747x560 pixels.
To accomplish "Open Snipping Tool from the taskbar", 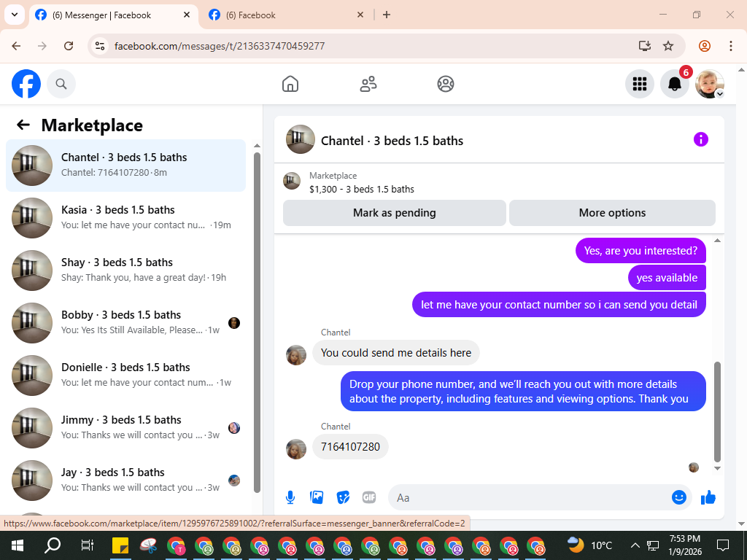I will [148, 545].
